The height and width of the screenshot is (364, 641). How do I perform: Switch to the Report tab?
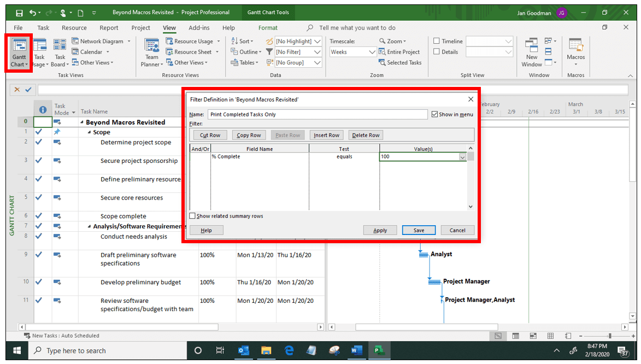109,28
